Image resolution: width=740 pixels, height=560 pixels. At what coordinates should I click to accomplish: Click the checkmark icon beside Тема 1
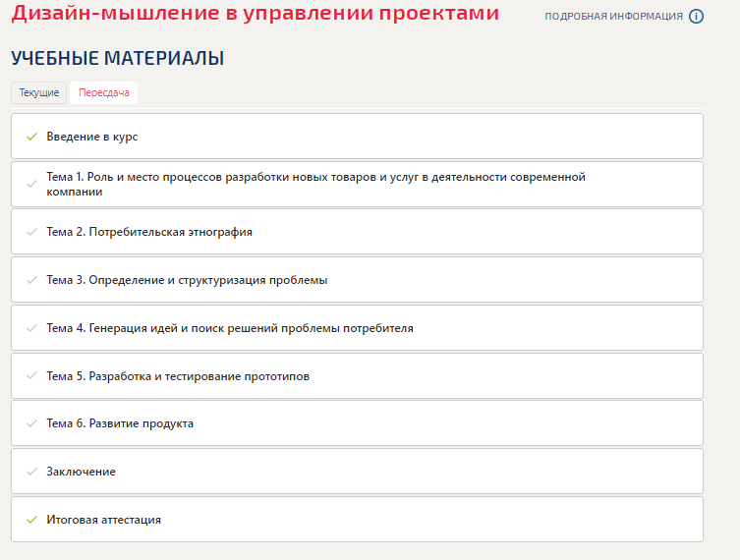pyautogui.click(x=31, y=185)
